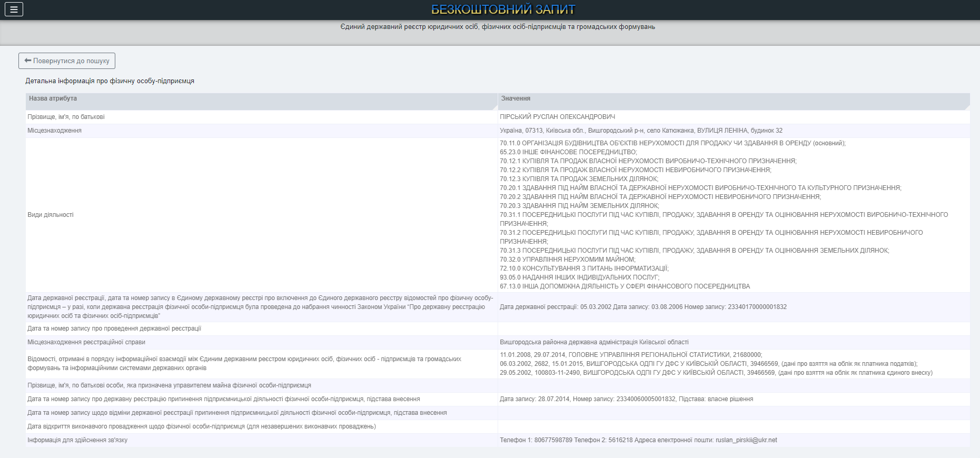This screenshot has height=458, width=980.
Task: Open the hamburger menu in top bar
Action: 14,9
